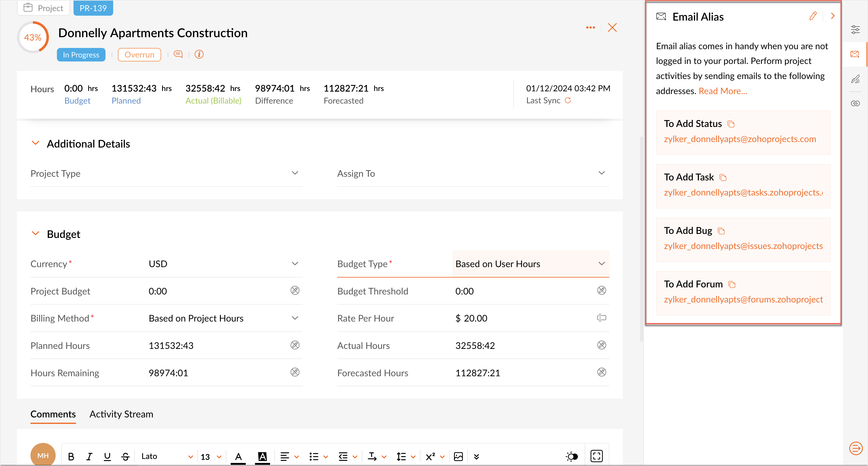Open the project info icon
The width and height of the screenshot is (868, 466).
coord(199,54)
